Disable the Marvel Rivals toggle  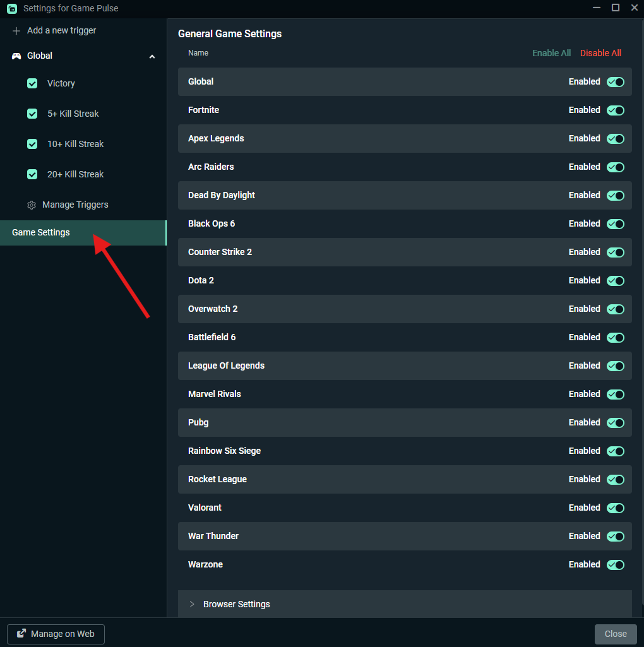coord(615,395)
